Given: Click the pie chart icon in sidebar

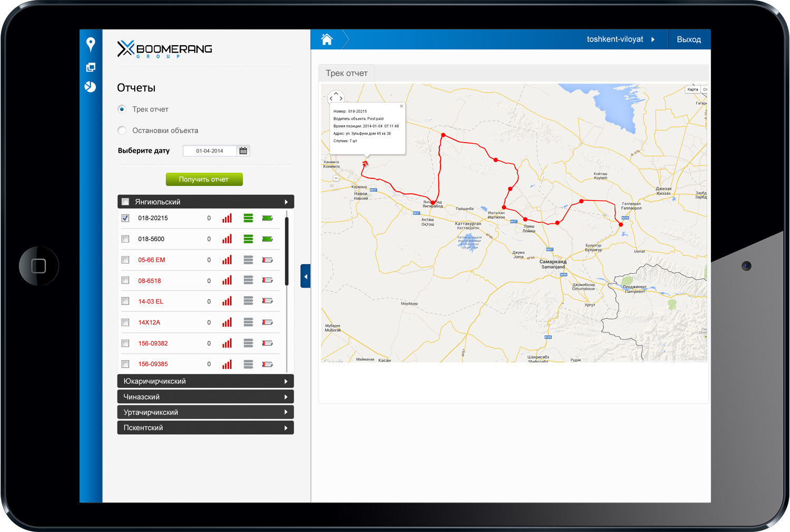Looking at the screenshot, I should pos(91,87).
